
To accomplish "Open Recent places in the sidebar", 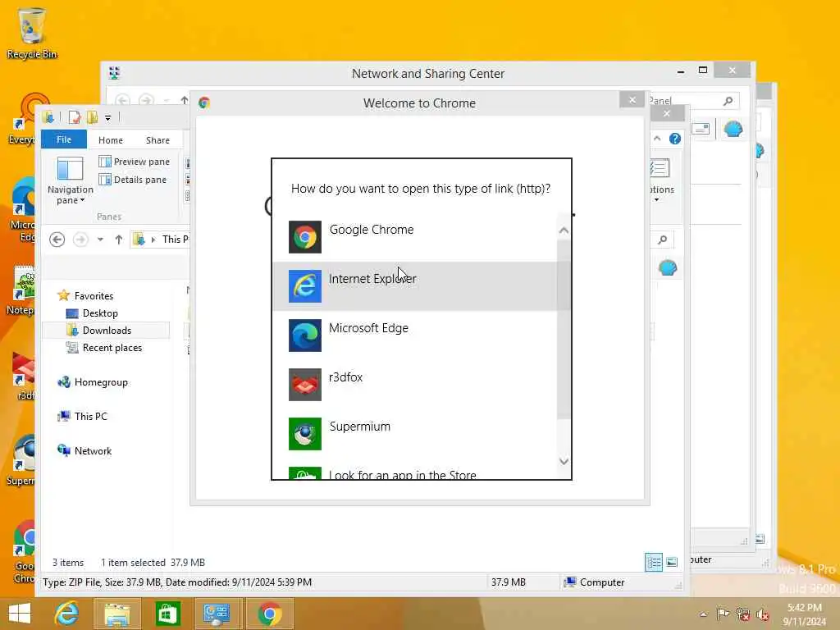I will [104, 348].
